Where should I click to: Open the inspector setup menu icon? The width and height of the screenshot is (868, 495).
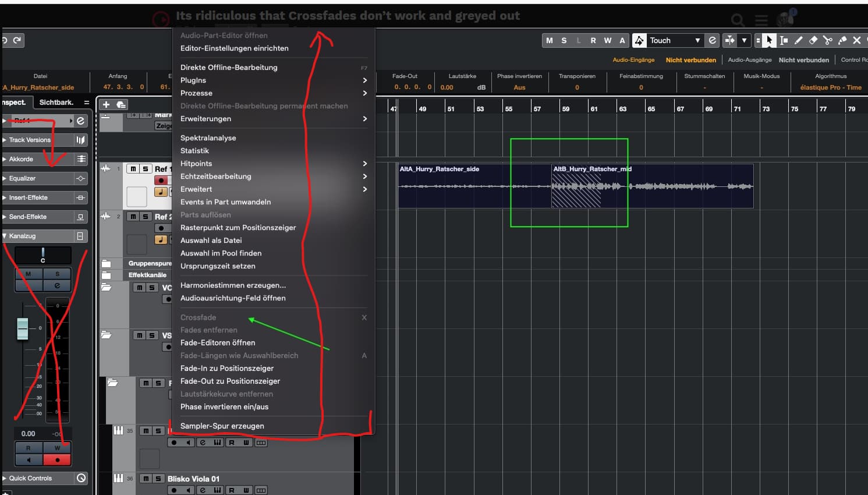click(87, 102)
